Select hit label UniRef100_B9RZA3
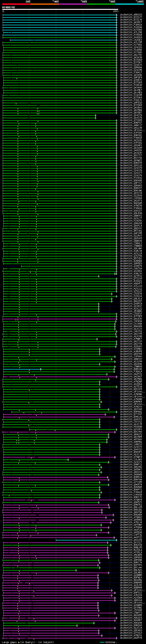 click(x=131, y=625)
